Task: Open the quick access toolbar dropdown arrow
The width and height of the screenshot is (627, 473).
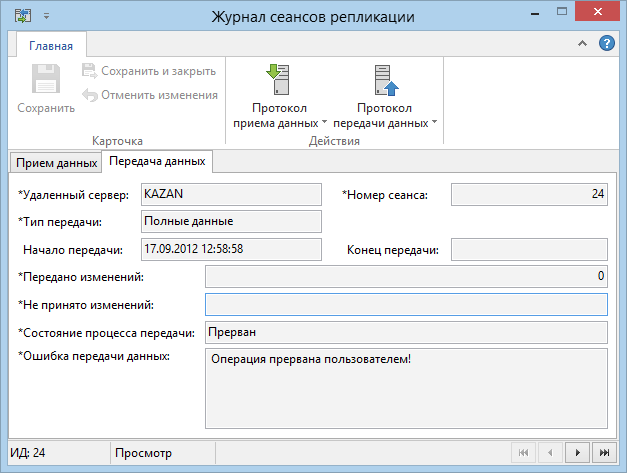Action: pyautogui.click(x=47, y=16)
